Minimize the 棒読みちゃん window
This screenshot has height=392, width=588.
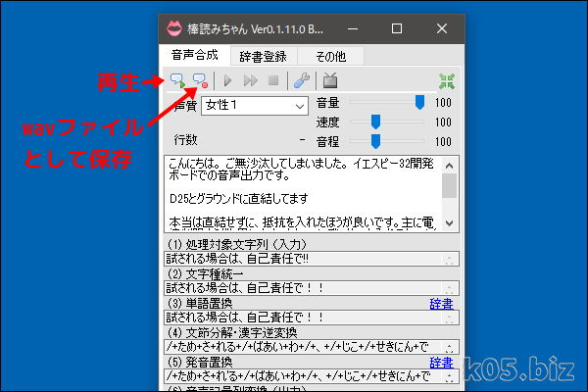(x=353, y=28)
